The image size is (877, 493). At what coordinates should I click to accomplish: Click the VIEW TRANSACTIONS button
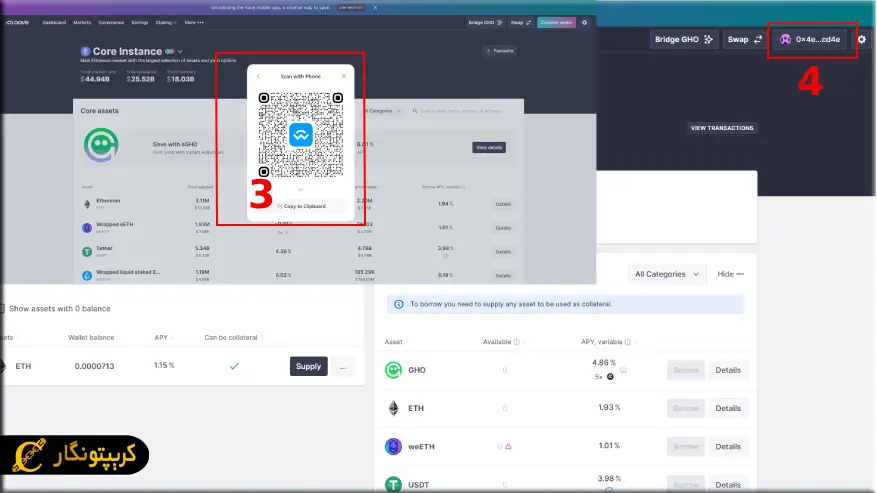[x=722, y=128]
